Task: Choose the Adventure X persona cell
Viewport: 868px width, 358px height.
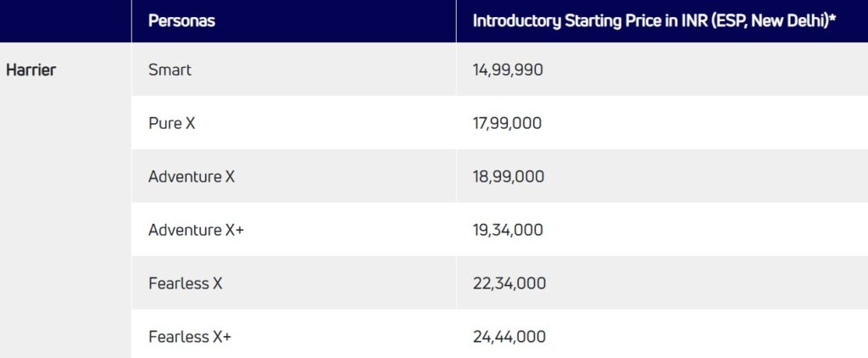Action: [192, 177]
